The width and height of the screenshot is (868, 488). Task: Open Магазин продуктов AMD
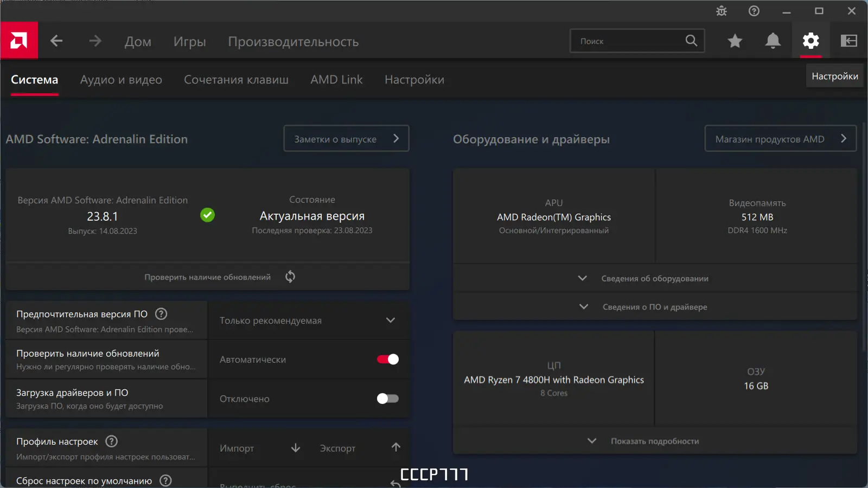(780, 138)
